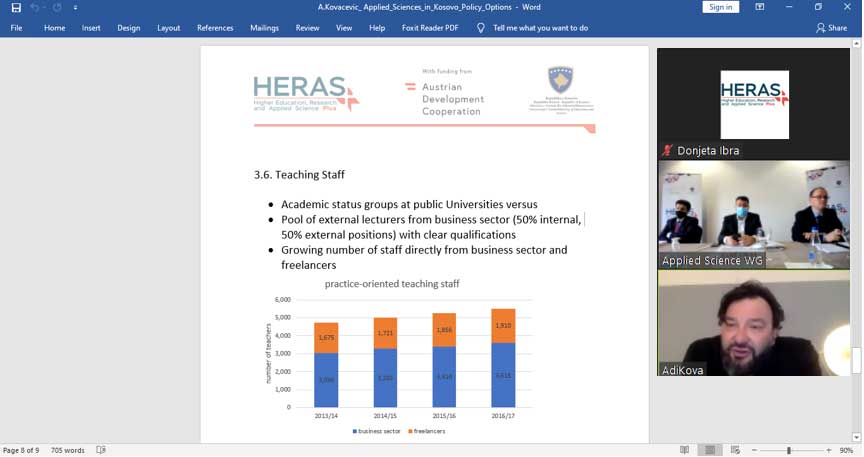Click the 705 words count
The height and width of the screenshot is (457, 864).
tap(68, 450)
